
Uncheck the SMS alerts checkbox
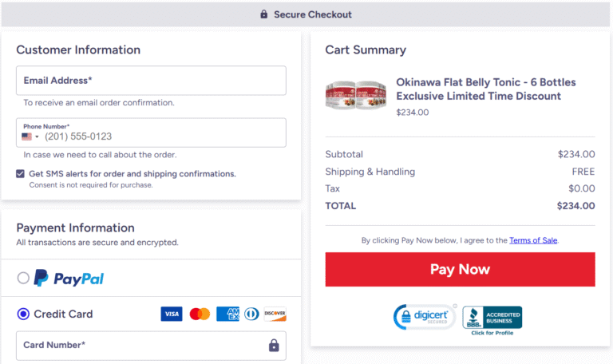pyautogui.click(x=20, y=173)
